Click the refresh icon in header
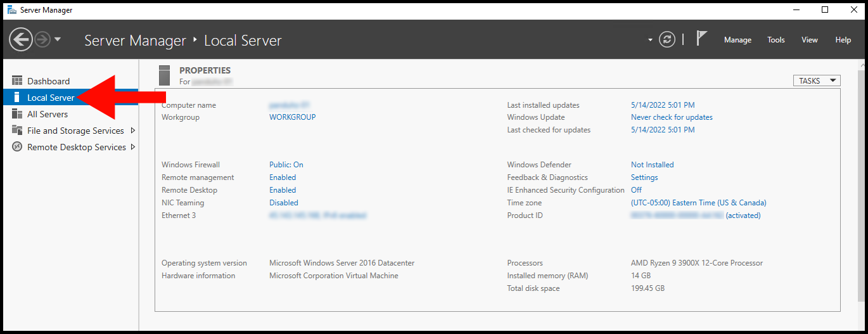The width and height of the screenshot is (868, 334). click(x=667, y=40)
